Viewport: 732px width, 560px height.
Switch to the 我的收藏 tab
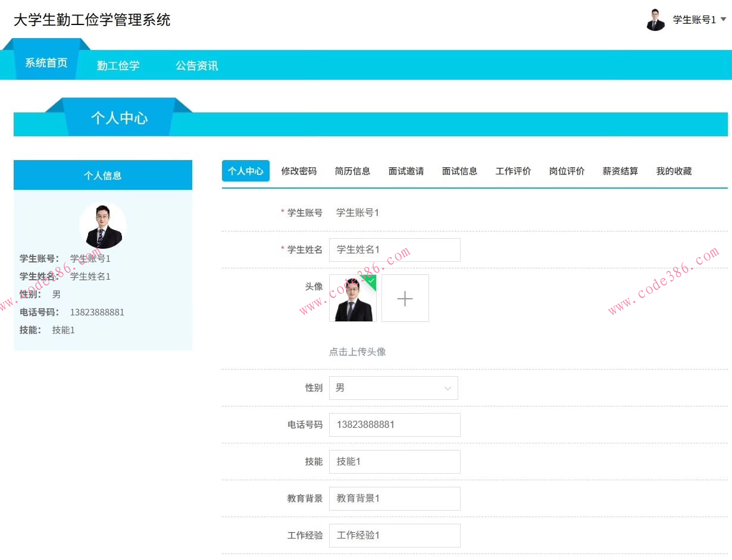click(x=674, y=171)
